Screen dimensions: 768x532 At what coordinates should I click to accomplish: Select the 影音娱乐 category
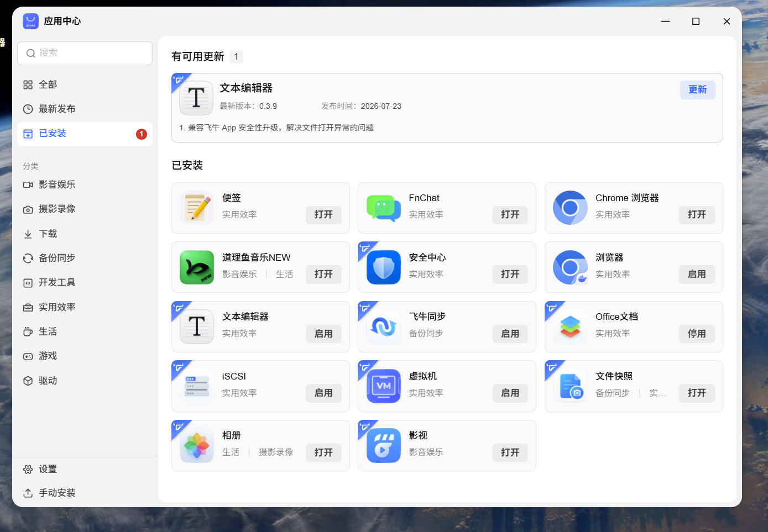(85, 185)
